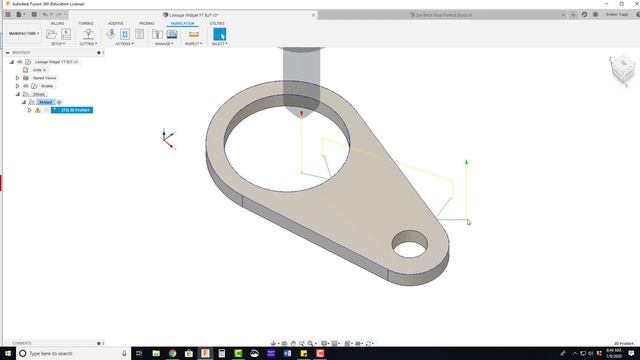This screenshot has height=360, width=640.
Task: Close the active Linkage Widget document tab
Action: 313,15
